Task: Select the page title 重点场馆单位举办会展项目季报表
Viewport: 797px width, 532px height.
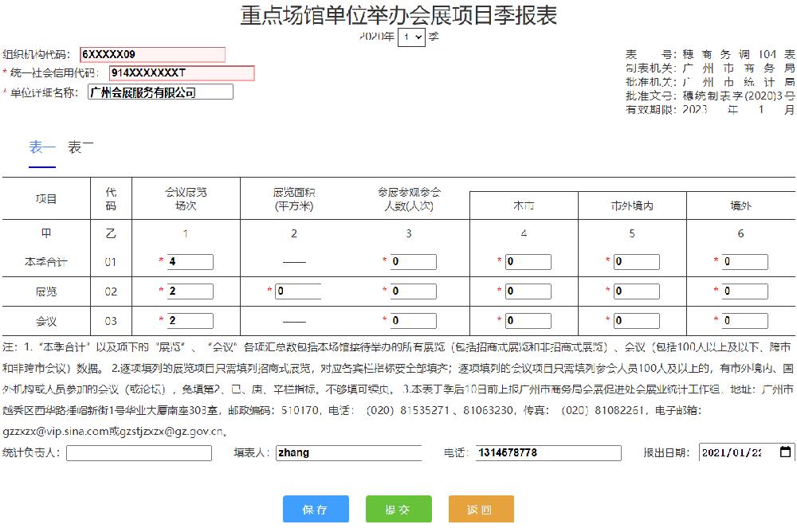Action: [398, 15]
